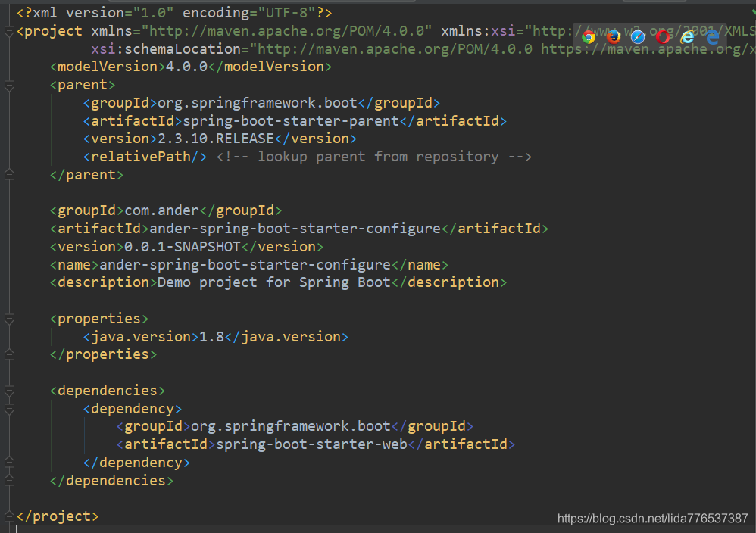
Task: Open the file in Firefox browser
Action: (614, 36)
